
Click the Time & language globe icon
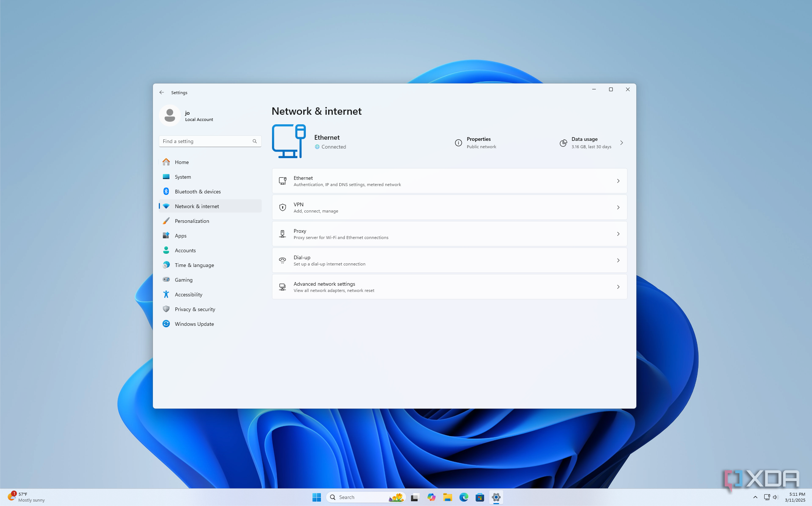click(x=166, y=265)
